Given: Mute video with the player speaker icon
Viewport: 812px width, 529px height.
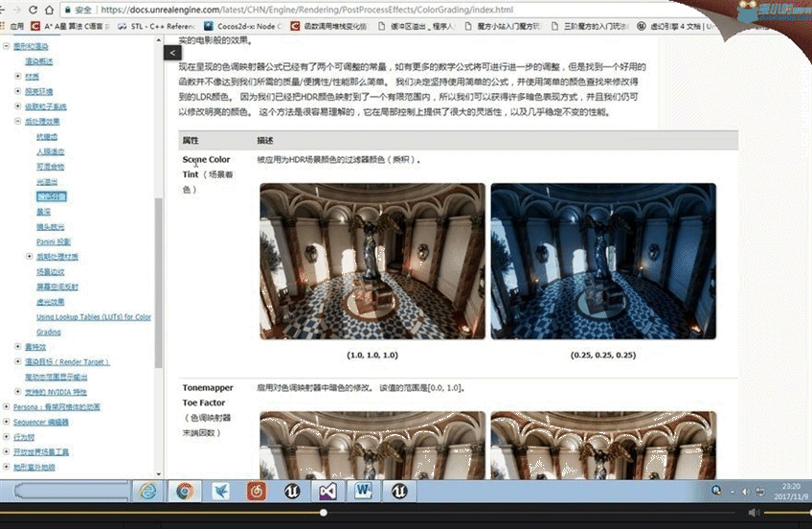Looking at the screenshot, I should tap(753, 513).
